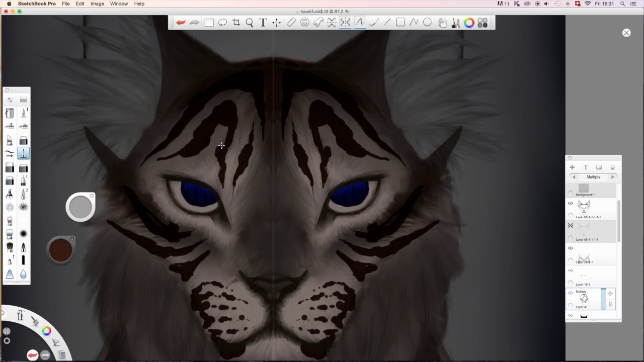Toggle the UI lagoon grid icon

coord(482,22)
